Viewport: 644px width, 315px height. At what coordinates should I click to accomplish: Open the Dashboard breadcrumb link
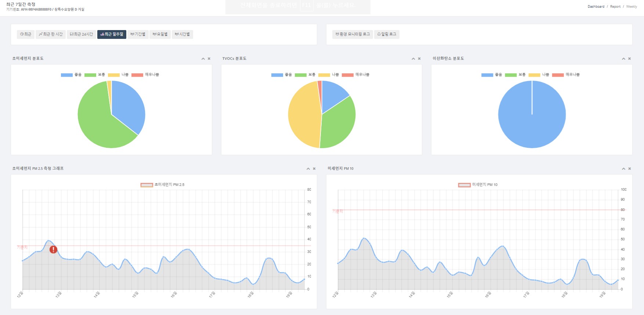click(x=596, y=7)
